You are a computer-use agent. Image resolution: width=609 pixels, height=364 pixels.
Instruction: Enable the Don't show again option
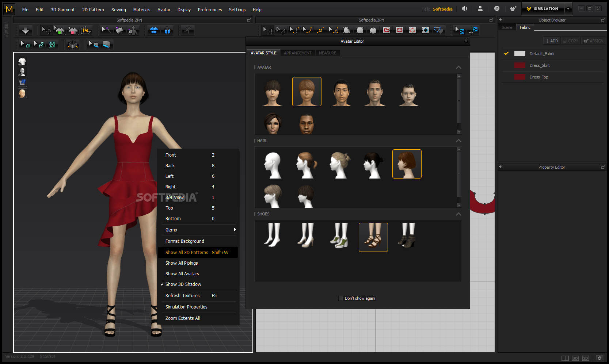pyautogui.click(x=340, y=298)
